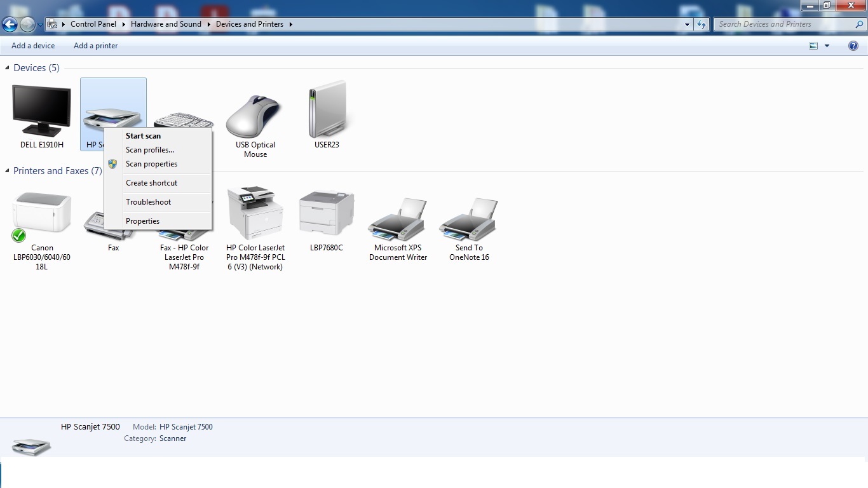The width and height of the screenshot is (868, 488).
Task: Collapse the Devices section
Action: [6, 68]
